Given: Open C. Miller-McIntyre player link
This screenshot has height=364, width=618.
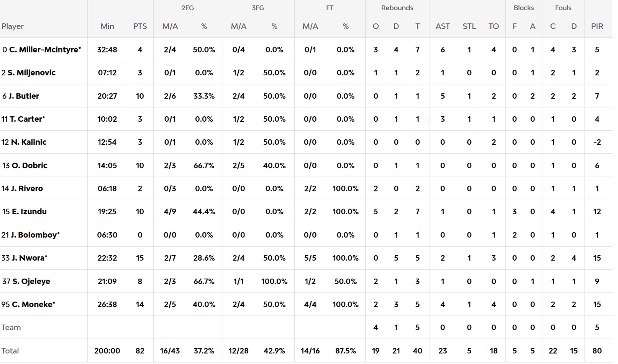Looking at the screenshot, I should [44, 50].
